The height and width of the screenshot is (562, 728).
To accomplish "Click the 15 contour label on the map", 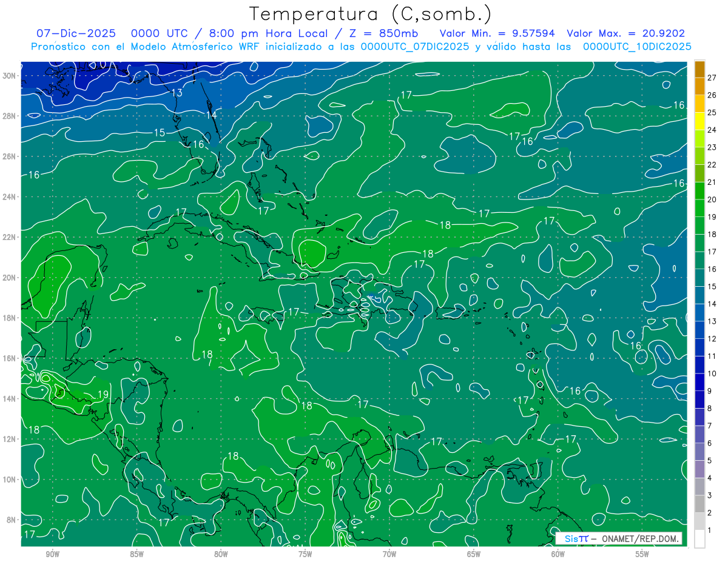I will (159, 133).
